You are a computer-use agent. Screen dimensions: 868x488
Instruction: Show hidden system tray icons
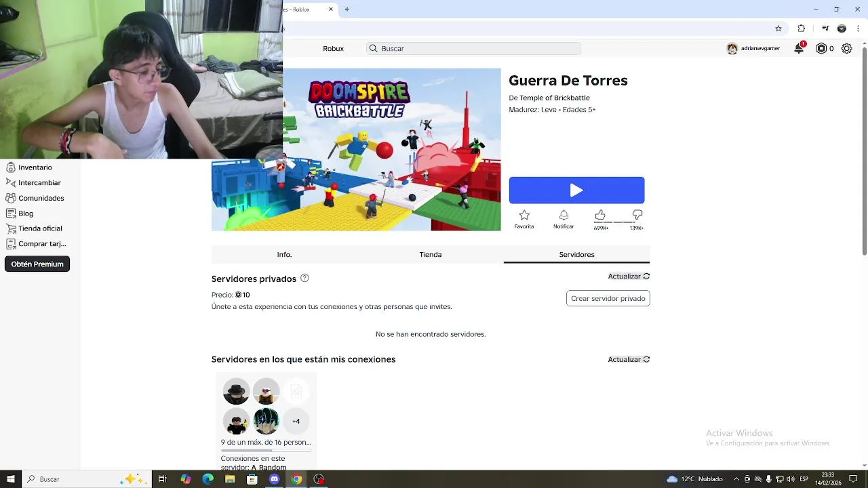(736, 479)
